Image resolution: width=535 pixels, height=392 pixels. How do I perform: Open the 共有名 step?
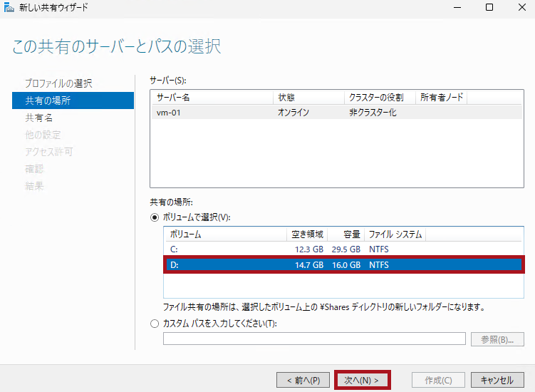click(x=39, y=118)
